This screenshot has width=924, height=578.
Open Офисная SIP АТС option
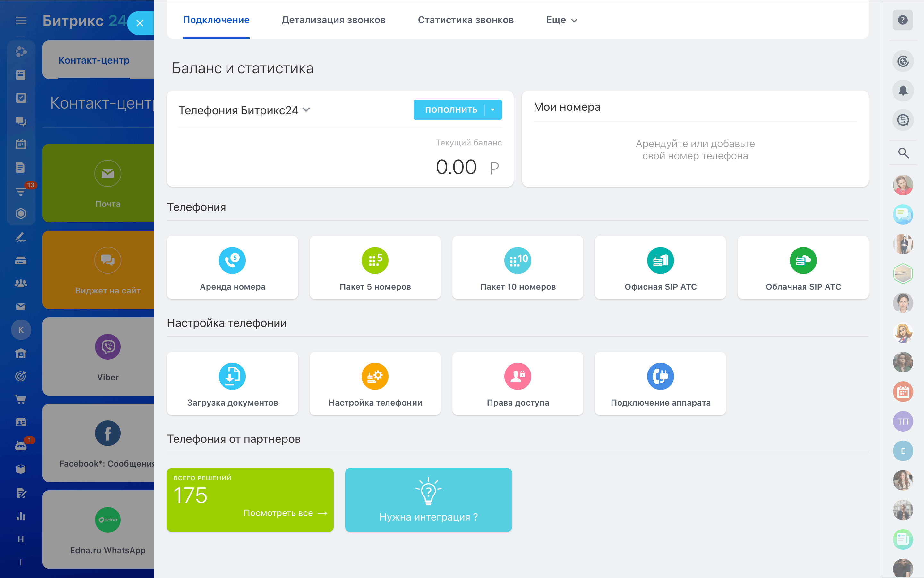click(661, 267)
